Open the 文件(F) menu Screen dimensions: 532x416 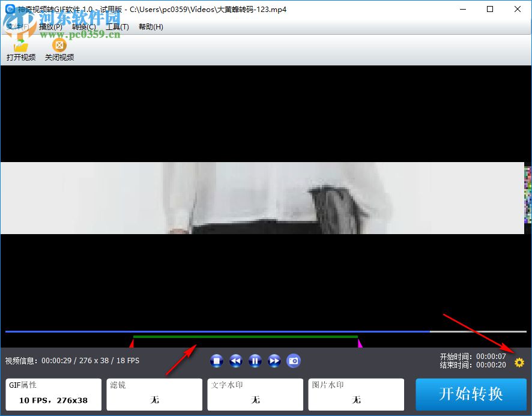pyautogui.click(x=17, y=27)
